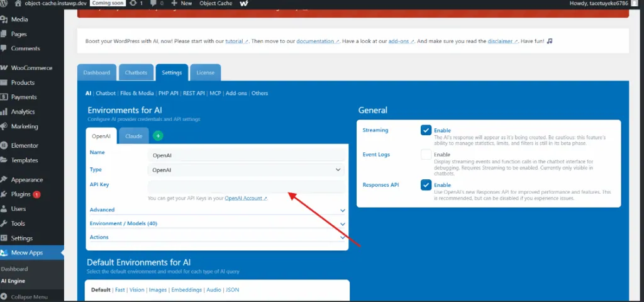This screenshot has height=302, width=644.
Task: Click into the API Key field
Action: click(246, 186)
